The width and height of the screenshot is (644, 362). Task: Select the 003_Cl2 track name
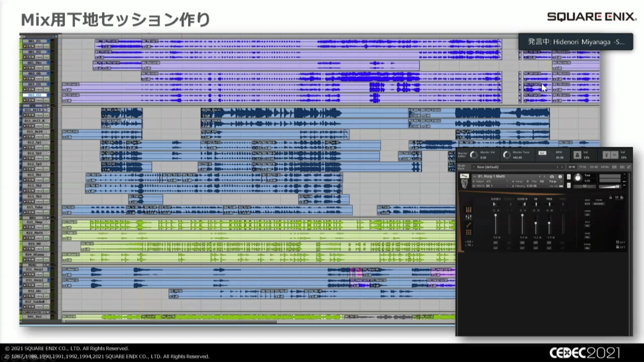click(x=35, y=95)
